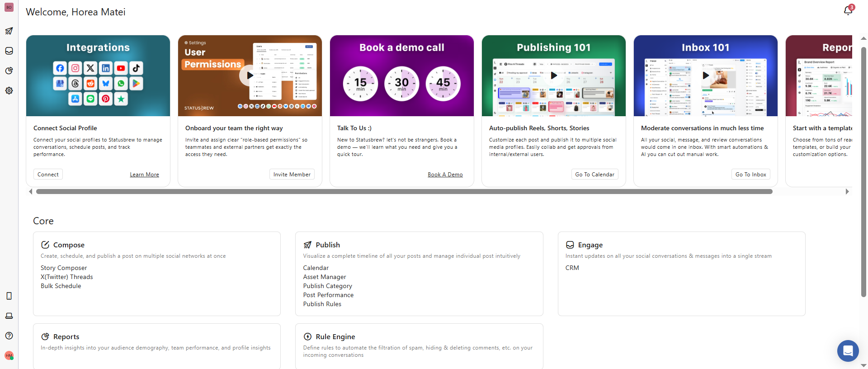The height and width of the screenshot is (369, 868).
Task: Click the Integrations card thumbnail
Action: 98,76
